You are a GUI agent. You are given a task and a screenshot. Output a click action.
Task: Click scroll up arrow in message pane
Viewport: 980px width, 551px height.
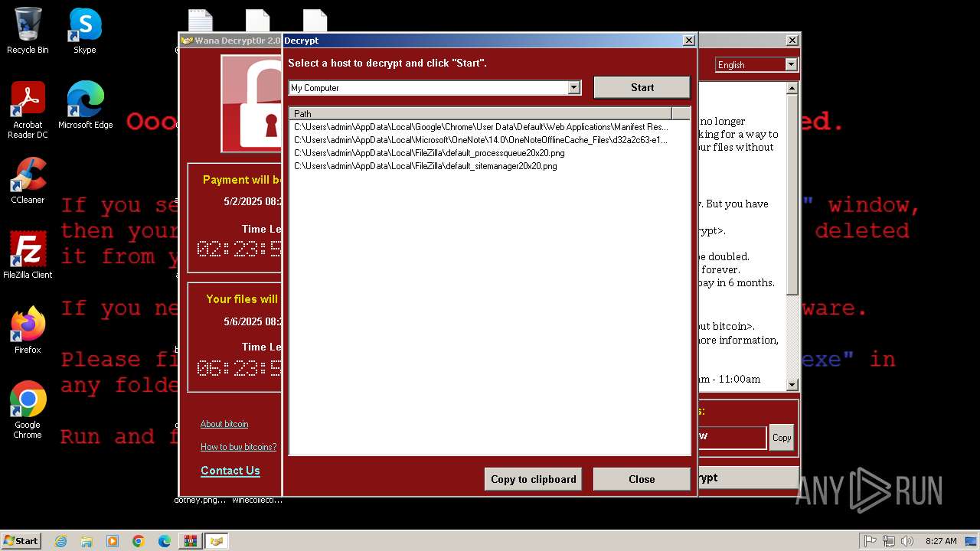(x=792, y=89)
